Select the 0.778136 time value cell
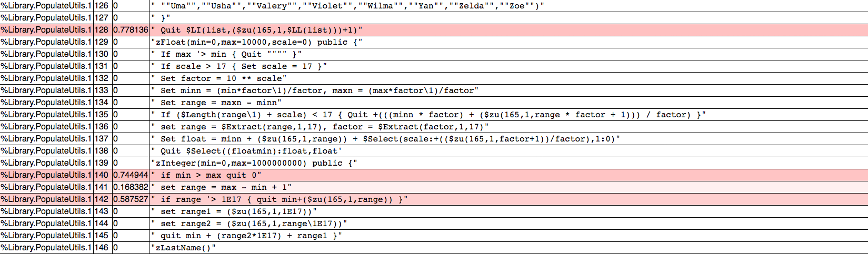This screenshot has width=868, height=254. tap(131, 30)
